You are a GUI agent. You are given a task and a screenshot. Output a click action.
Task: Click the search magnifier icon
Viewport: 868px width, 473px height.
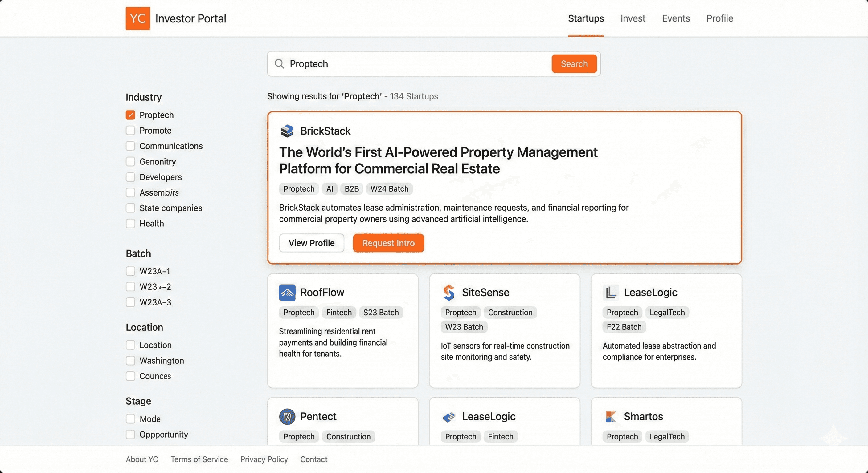[279, 64]
